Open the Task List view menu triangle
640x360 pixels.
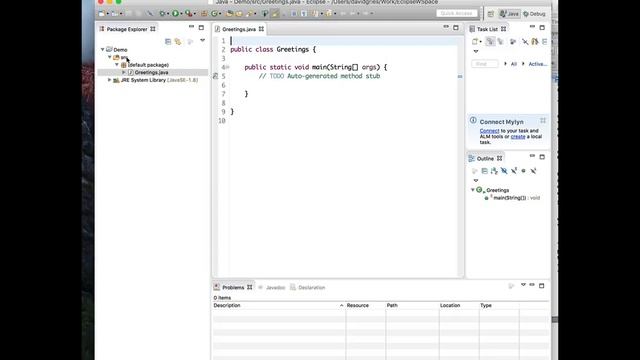click(x=476, y=51)
